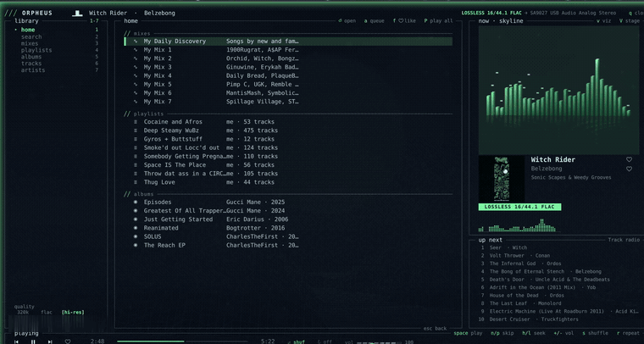Like current song with bottom heart icon

(68, 341)
